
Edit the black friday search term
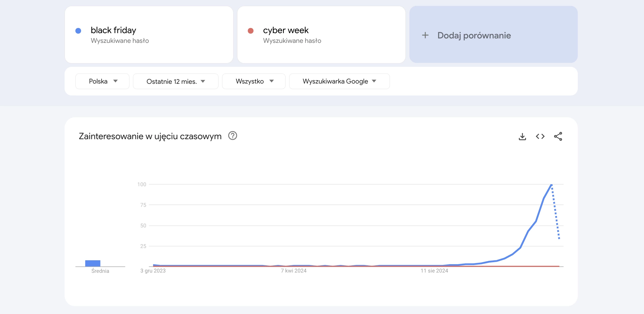pos(113,30)
